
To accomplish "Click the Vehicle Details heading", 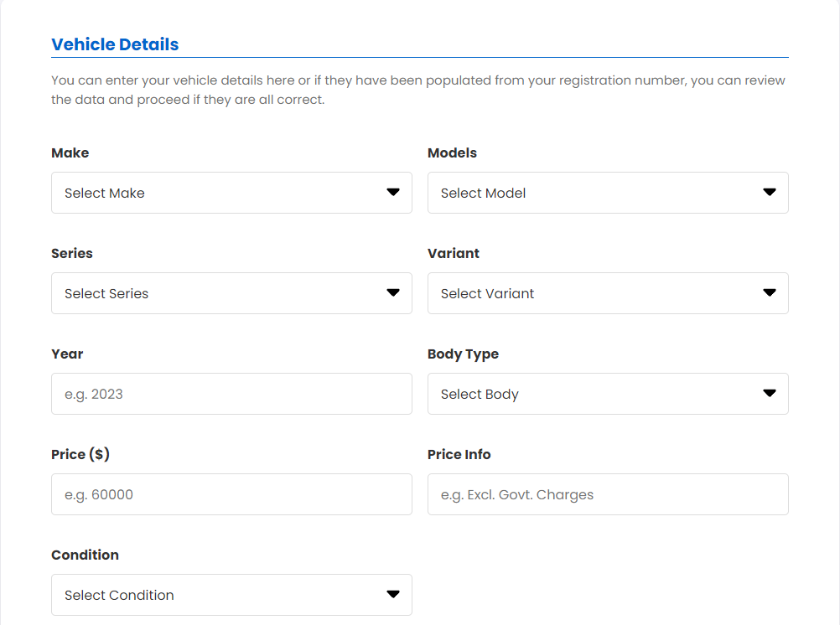I will click(115, 44).
